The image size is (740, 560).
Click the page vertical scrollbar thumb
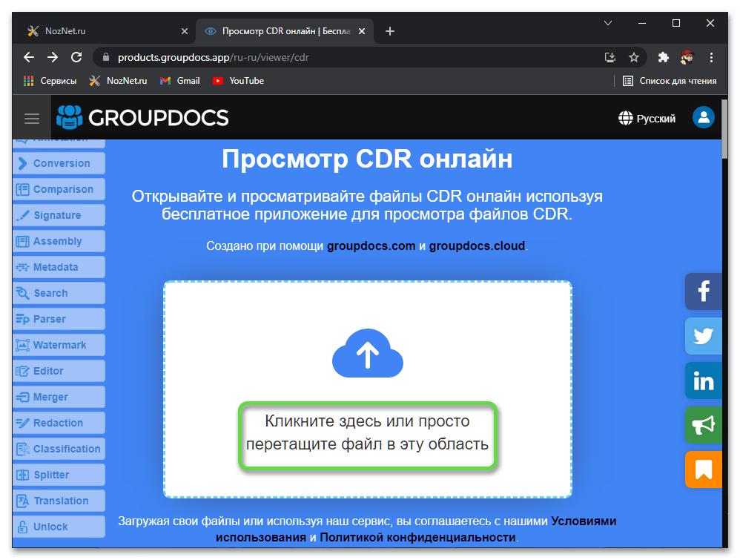coord(724,129)
